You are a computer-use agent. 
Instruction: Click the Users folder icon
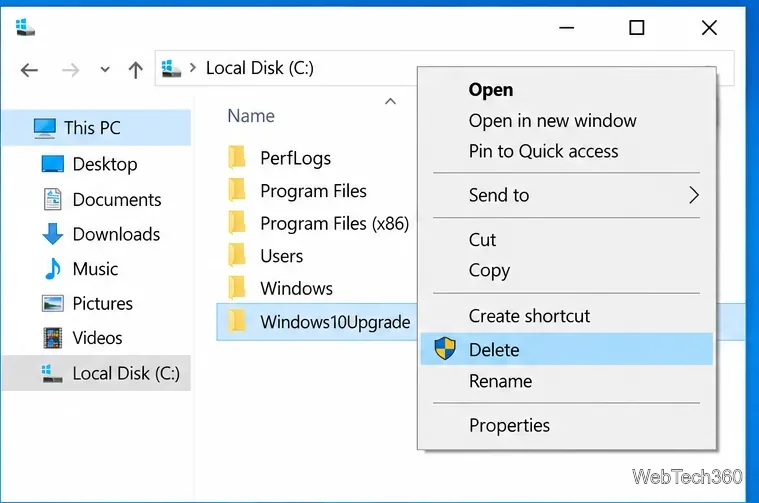tap(237, 255)
